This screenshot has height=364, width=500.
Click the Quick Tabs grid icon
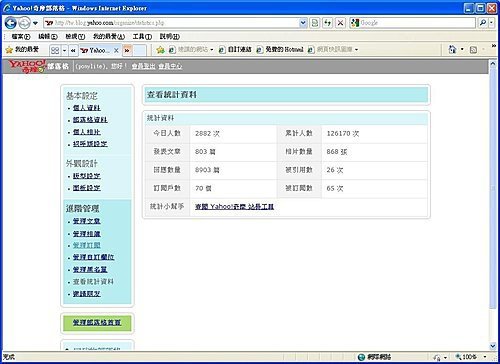pos(55,50)
